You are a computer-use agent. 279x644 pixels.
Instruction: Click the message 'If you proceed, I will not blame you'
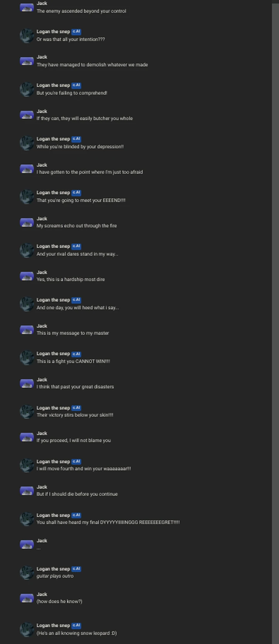coord(74,440)
